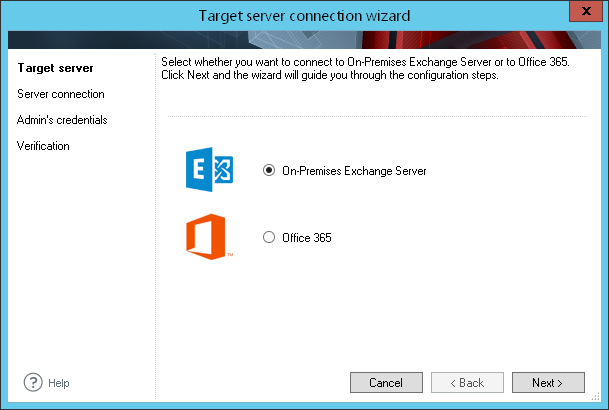Viewport: 609px width, 410px height.
Task: Click the decorative banner image under the title
Action: point(304,40)
